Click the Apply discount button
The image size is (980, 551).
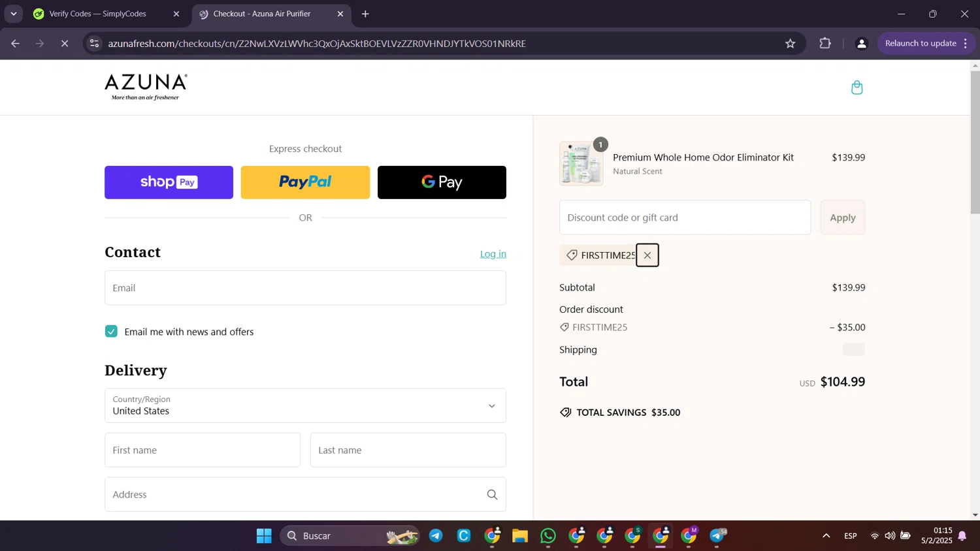pos(842,217)
